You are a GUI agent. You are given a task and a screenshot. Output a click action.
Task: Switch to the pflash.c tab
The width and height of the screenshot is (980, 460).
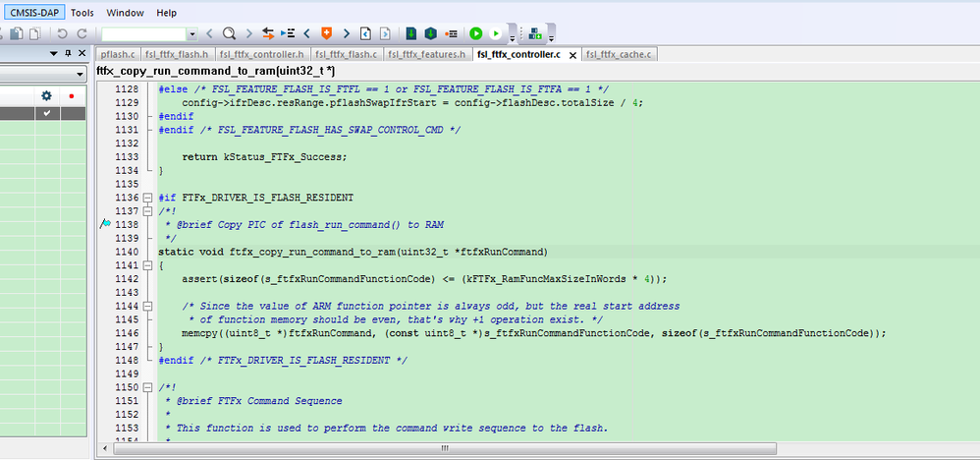(x=118, y=54)
